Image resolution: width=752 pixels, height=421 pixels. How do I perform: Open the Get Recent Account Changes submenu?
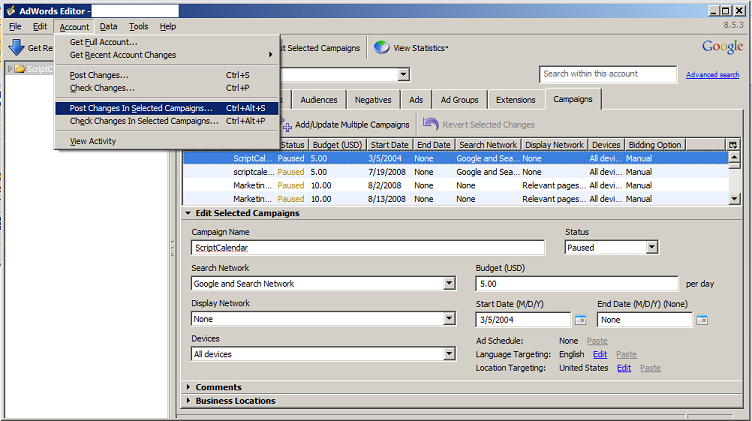[x=167, y=55]
